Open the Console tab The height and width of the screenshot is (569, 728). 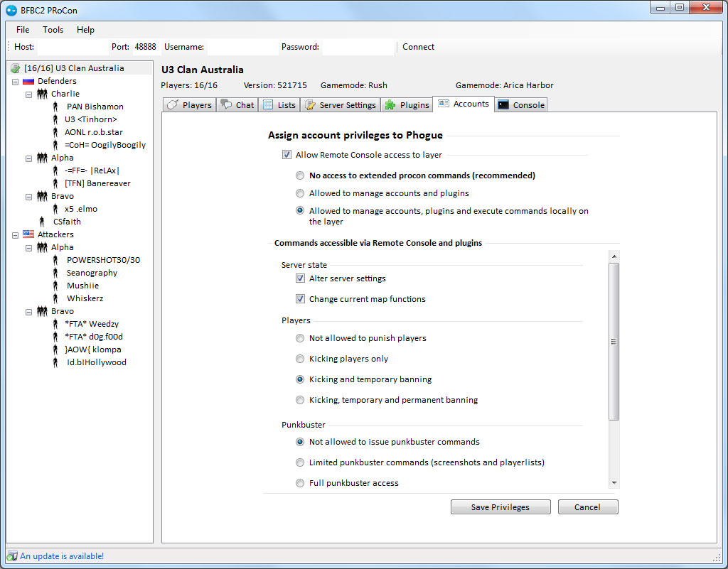pos(521,105)
